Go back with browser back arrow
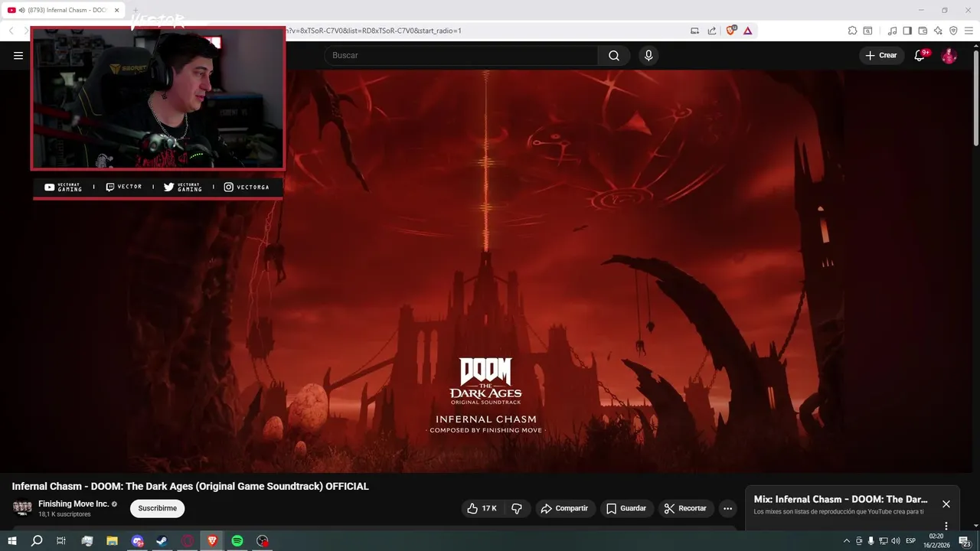Viewport: 980px width, 551px height. point(11,31)
